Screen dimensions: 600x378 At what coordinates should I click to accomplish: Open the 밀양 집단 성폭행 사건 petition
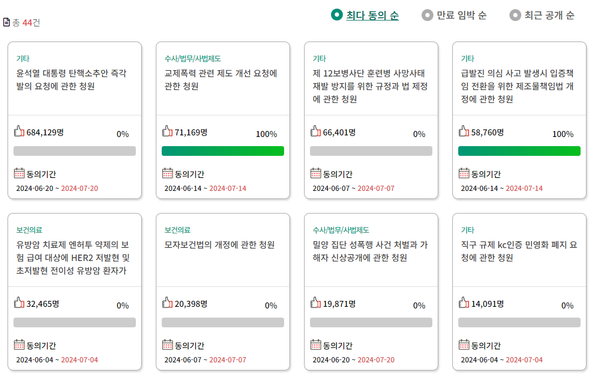[x=370, y=251]
